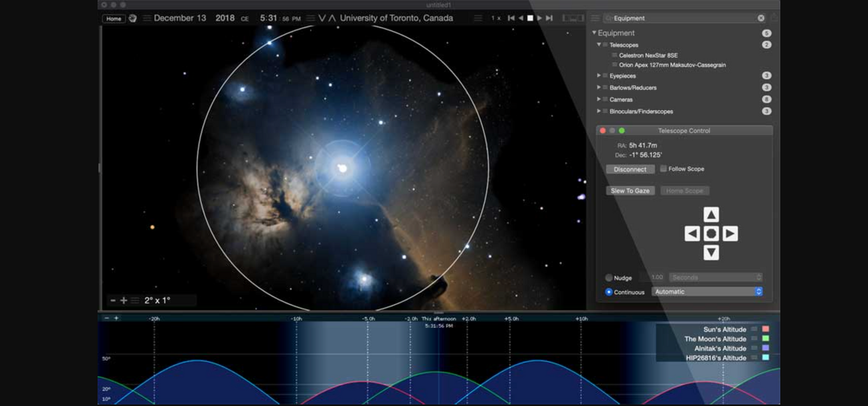Image resolution: width=868 pixels, height=406 pixels.
Task: Open the Automatic speed dropdown
Action: pos(707,292)
